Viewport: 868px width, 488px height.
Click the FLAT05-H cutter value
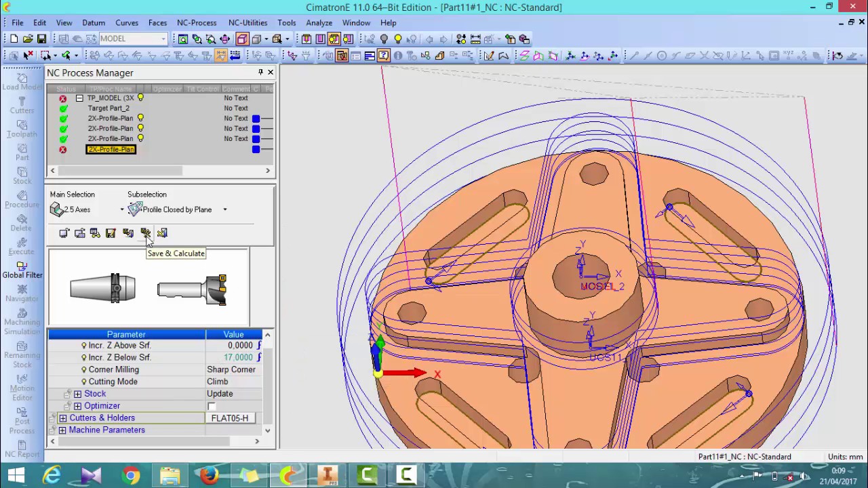(230, 418)
